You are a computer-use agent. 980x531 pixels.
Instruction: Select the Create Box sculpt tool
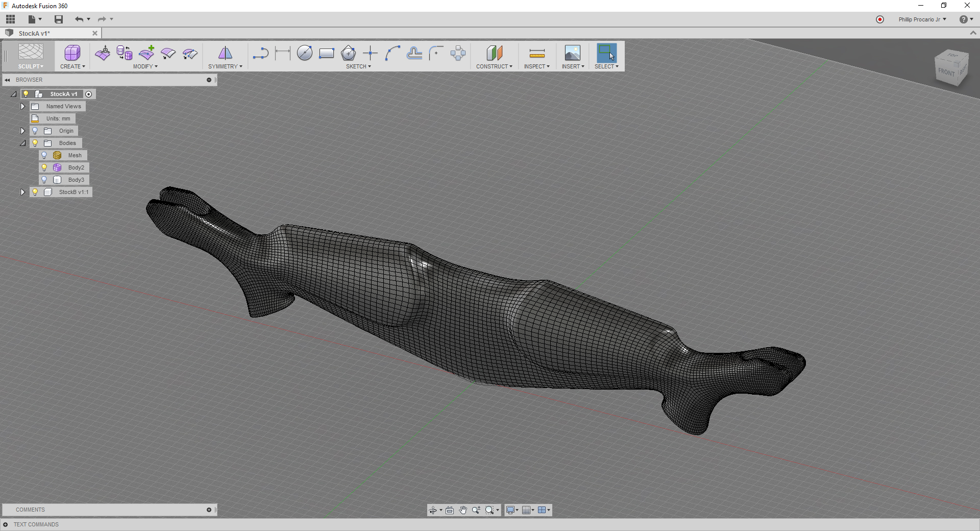72,53
